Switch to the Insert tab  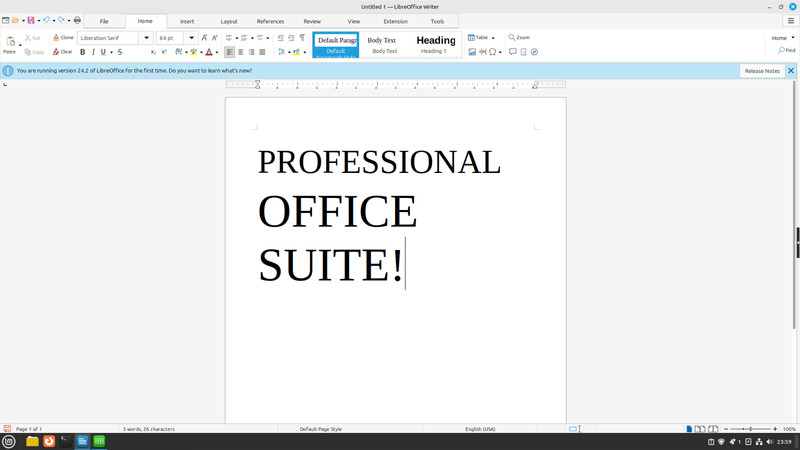187,21
